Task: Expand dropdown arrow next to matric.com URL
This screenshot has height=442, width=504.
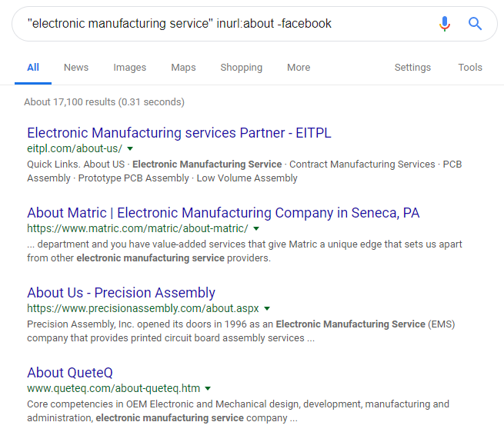Action: tap(256, 229)
